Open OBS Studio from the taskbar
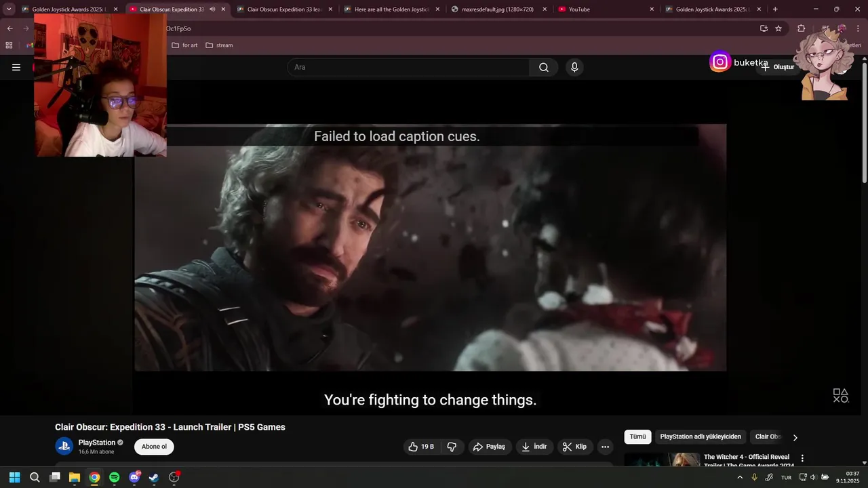This screenshot has height=488, width=868. pyautogui.click(x=174, y=477)
